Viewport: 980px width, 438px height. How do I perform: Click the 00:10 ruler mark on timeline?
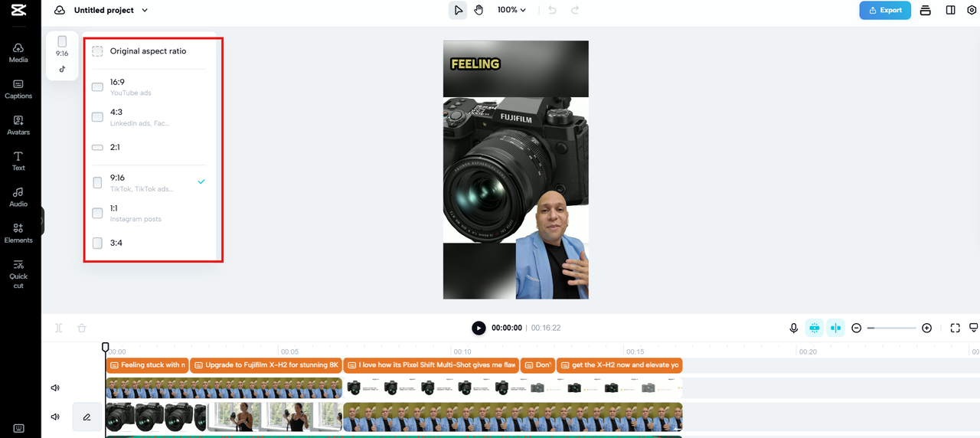point(462,351)
